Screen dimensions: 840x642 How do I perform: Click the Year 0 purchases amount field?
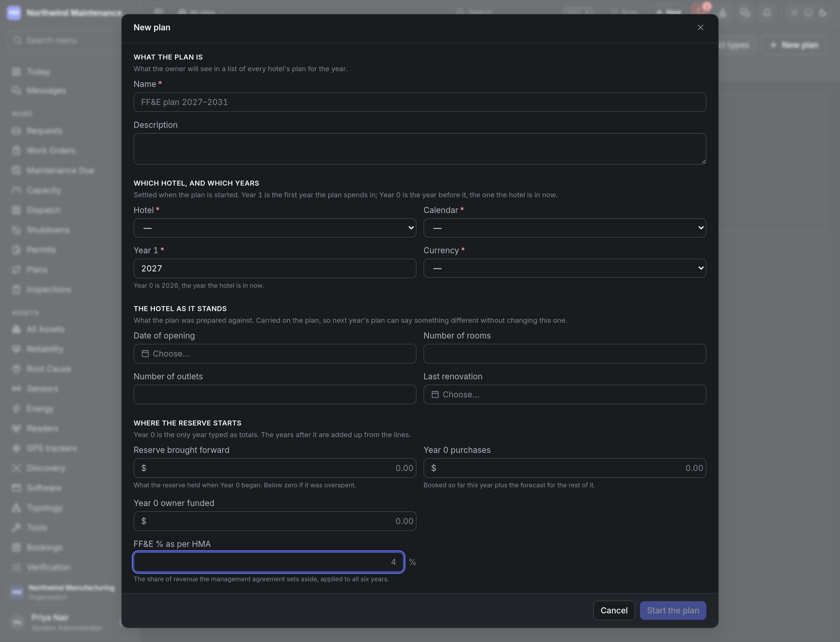tap(565, 468)
